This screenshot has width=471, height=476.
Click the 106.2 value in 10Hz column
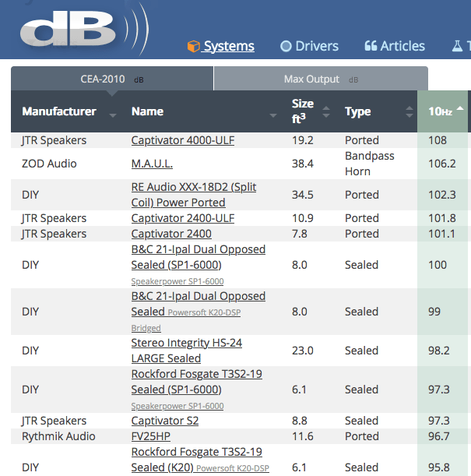pyautogui.click(x=442, y=164)
